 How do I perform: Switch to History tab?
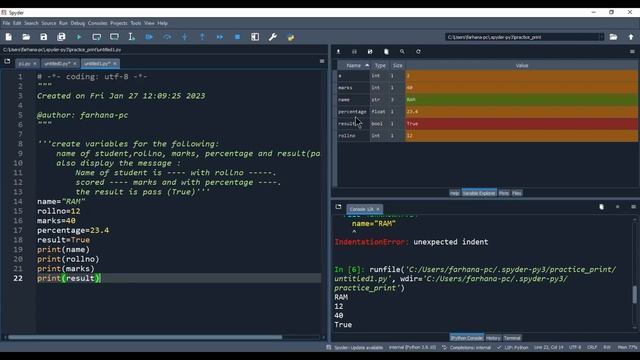[493, 338]
